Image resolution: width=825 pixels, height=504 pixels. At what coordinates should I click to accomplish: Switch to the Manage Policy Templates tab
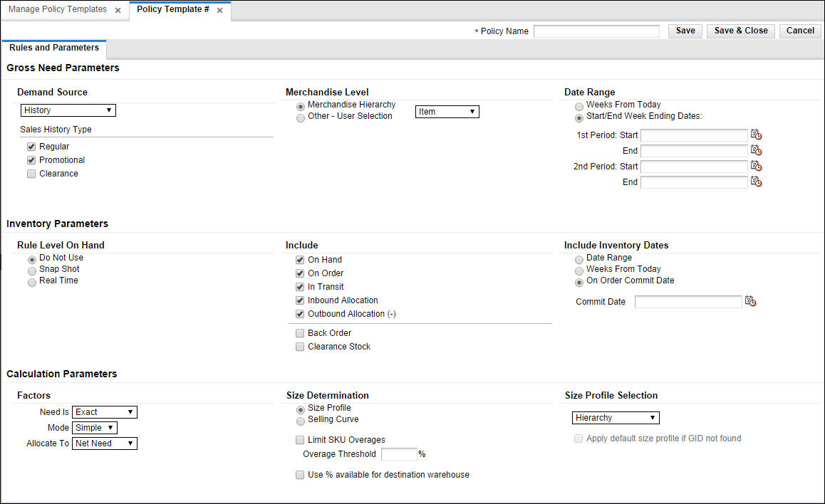[57, 9]
